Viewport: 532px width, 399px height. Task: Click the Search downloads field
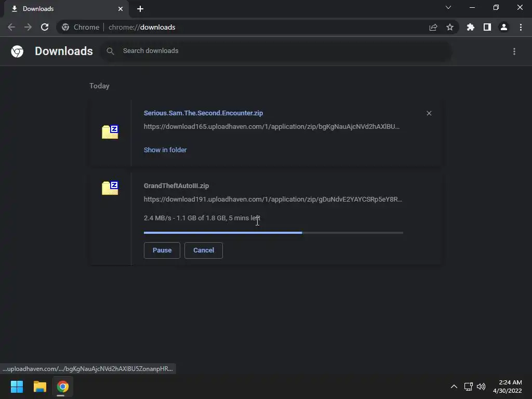click(x=276, y=51)
